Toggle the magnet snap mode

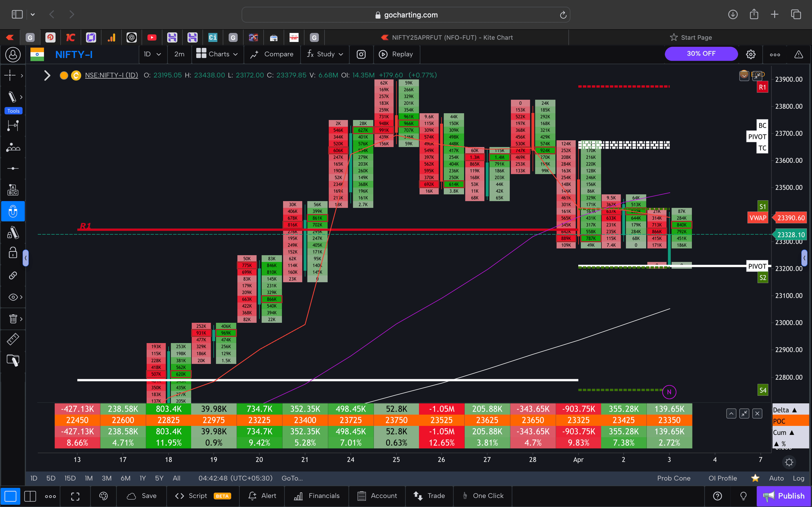(x=13, y=211)
